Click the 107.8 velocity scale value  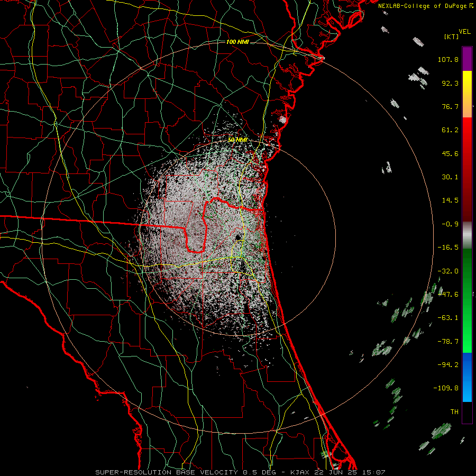[448, 59]
